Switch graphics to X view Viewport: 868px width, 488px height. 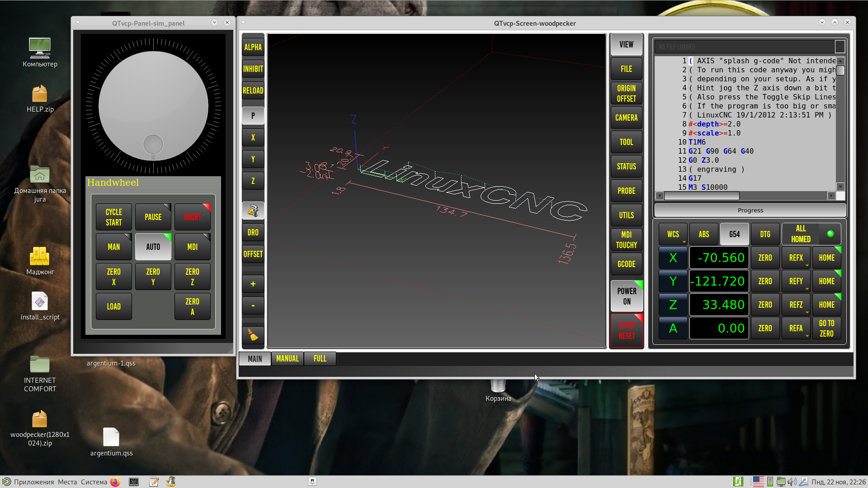(253, 137)
